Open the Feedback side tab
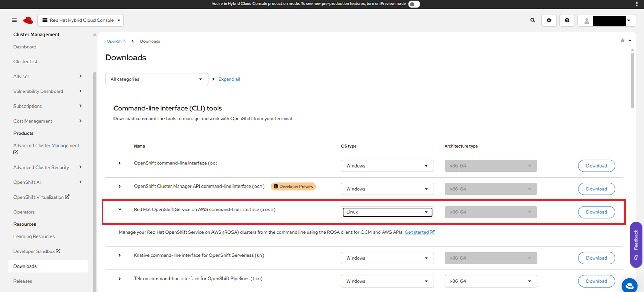 (x=636, y=244)
